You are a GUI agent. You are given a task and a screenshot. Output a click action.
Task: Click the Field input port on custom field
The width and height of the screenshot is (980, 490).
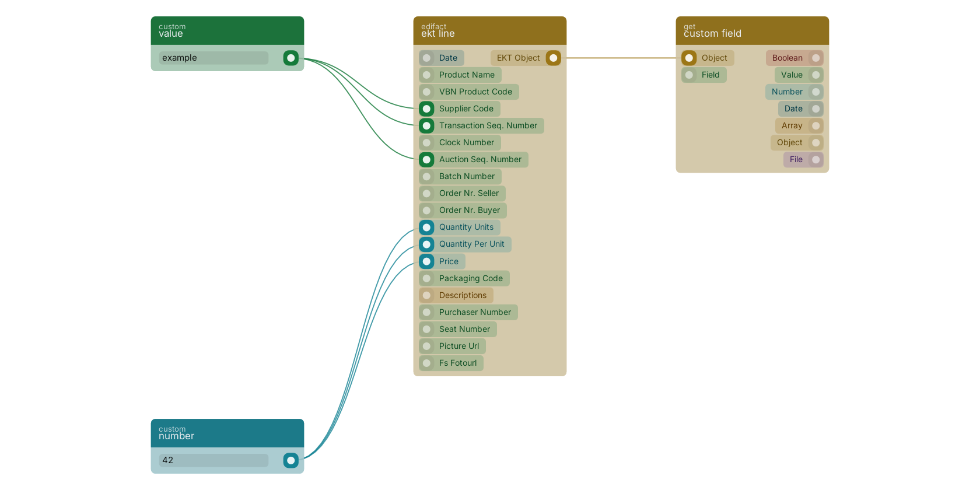tap(689, 75)
